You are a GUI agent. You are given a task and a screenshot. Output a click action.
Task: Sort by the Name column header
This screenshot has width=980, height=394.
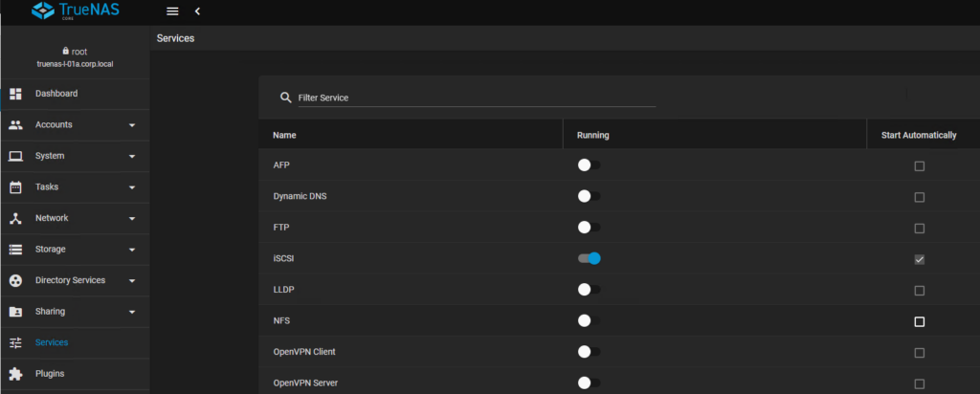[x=285, y=135]
